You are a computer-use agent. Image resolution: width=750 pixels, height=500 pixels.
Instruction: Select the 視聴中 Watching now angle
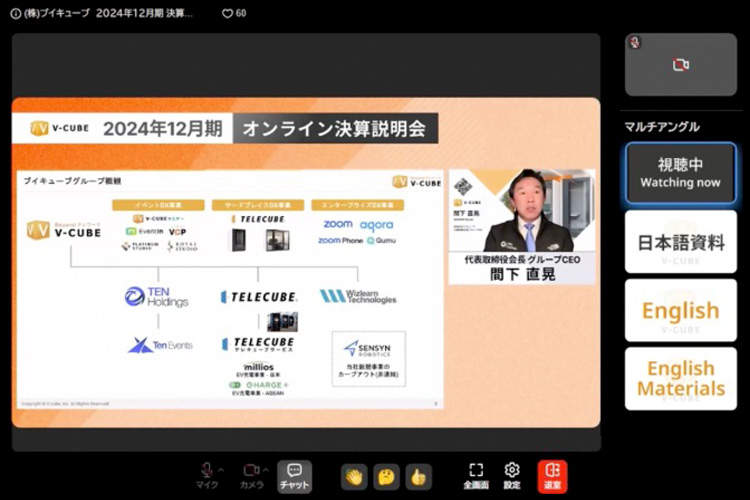(x=681, y=173)
